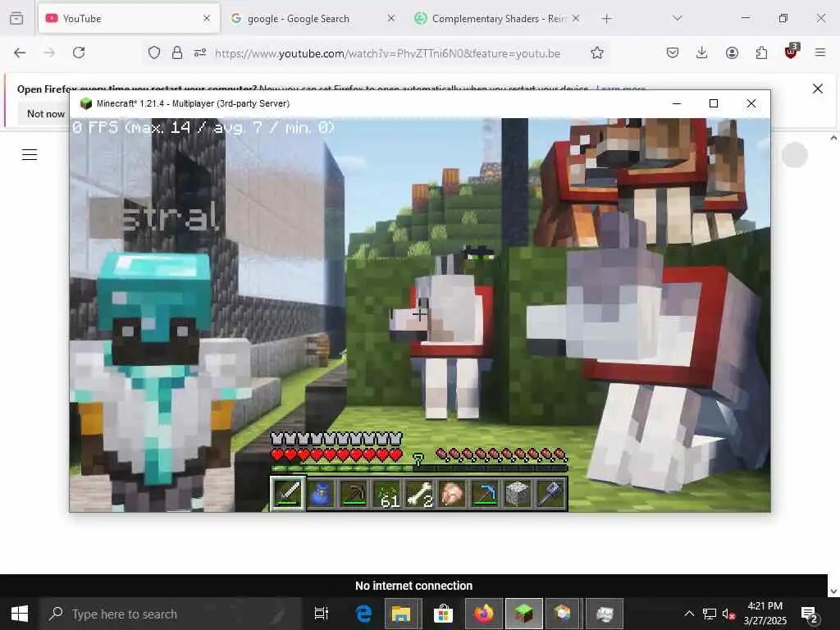Open the Firefox downloads panel
Viewport: 840px width, 630px height.
point(702,52)
